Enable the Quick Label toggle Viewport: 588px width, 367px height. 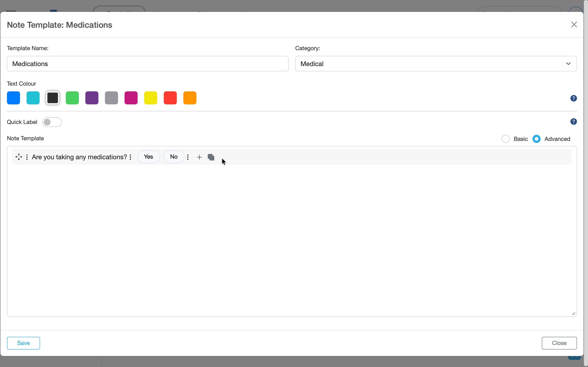coord(52,122)
